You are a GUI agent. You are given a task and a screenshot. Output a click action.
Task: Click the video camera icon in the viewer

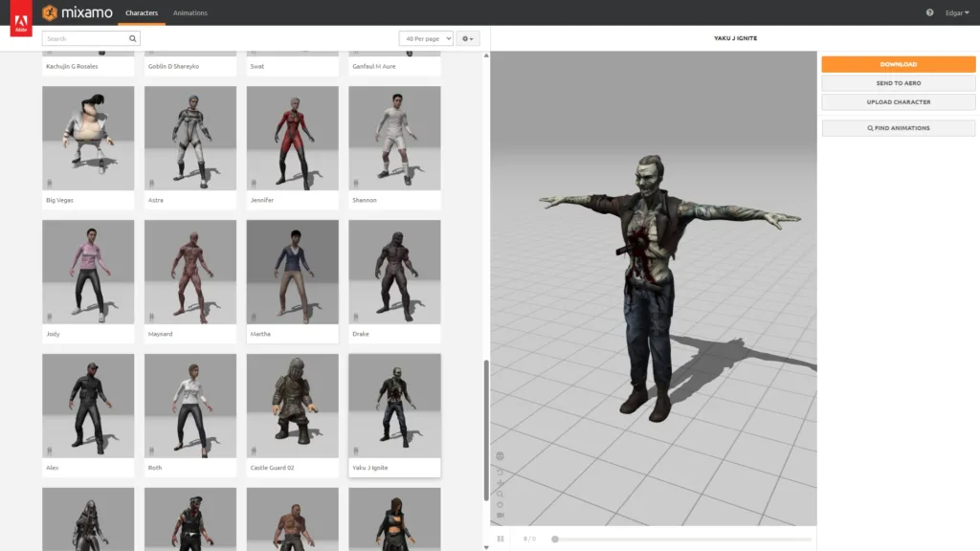[x=500, y=516]
